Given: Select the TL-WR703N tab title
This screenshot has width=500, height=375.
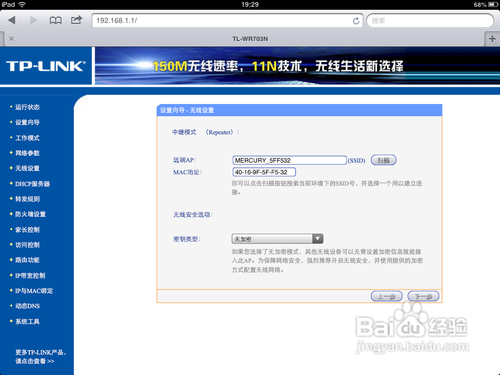Looking at the screenshot, I should [250, 39].
